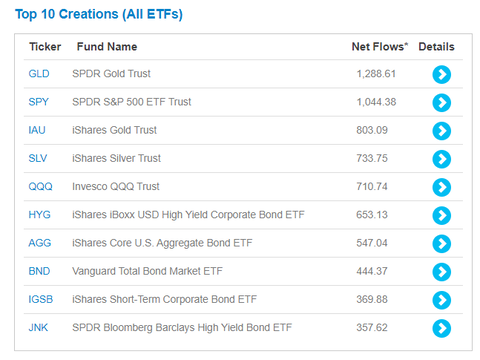Click the Net Flows column header
This screenshot has width=480, height=360.
(380, 47)
